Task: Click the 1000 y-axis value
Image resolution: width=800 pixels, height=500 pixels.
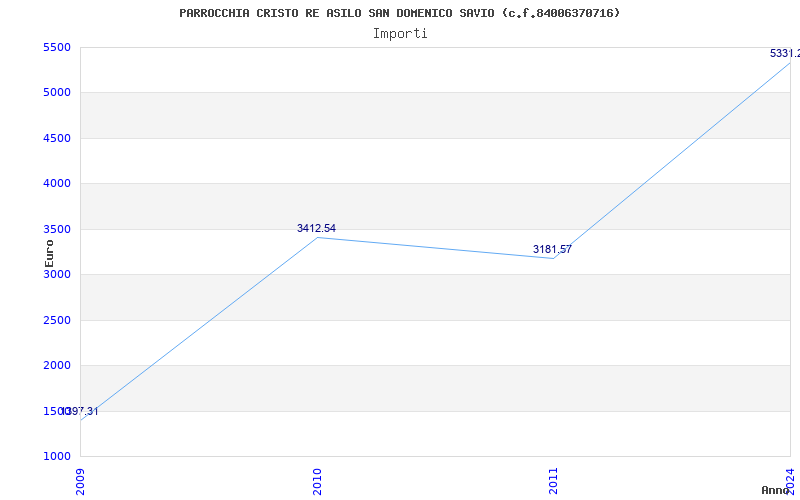Action: [58, 457]
